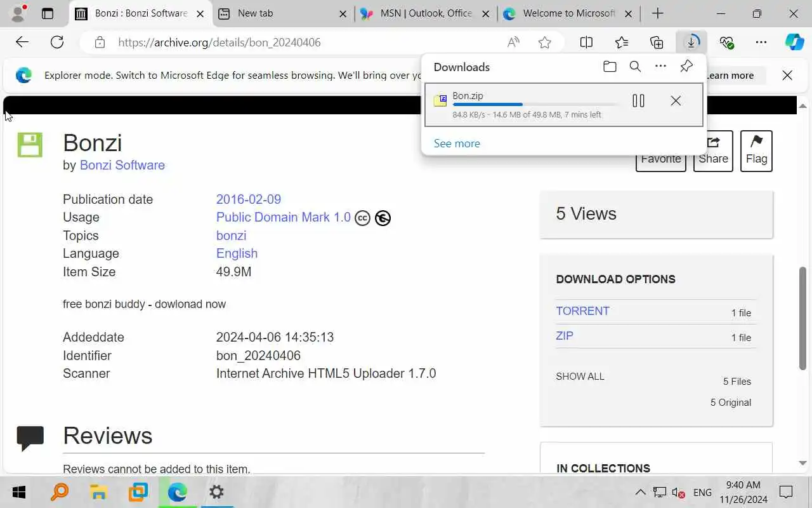Close the New tab tab
This screenshot has width=812, height=508.
click(343, 13)
